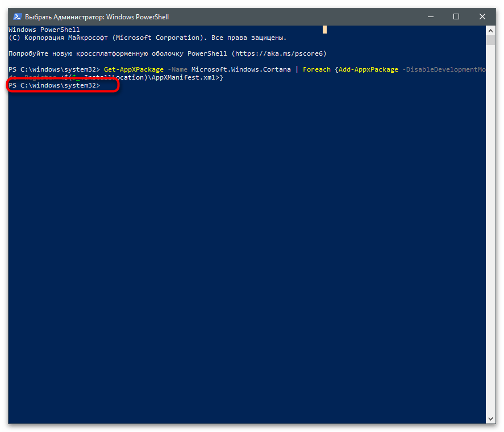This screenshot has width=504, height=432.
Task: Click the https://aka.ms/pscore6 URL text
Action: click(278, 53)
